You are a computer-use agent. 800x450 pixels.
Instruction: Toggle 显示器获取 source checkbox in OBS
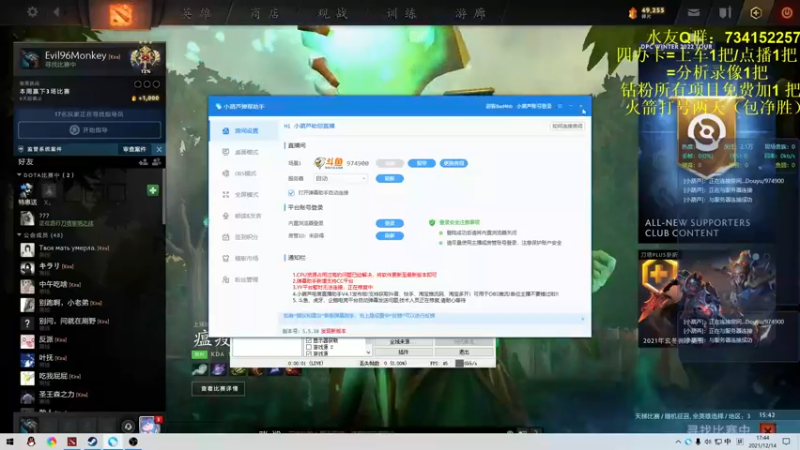pos(309,340)
